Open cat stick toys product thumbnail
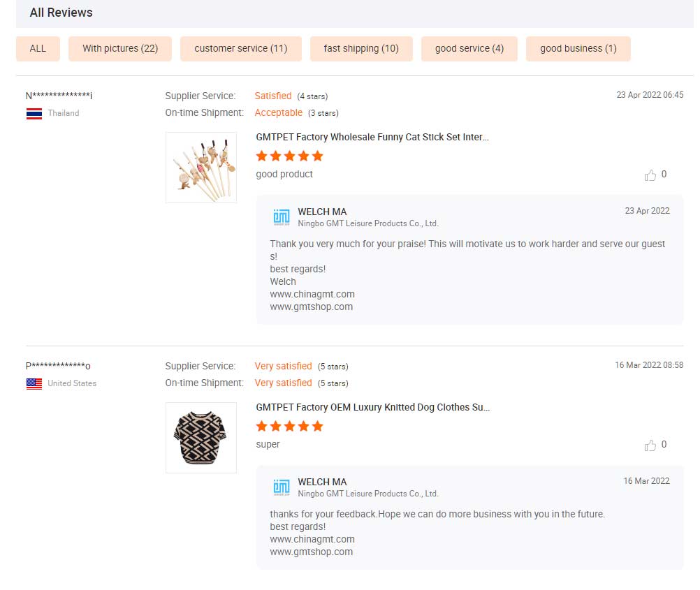 click(201, 168)
